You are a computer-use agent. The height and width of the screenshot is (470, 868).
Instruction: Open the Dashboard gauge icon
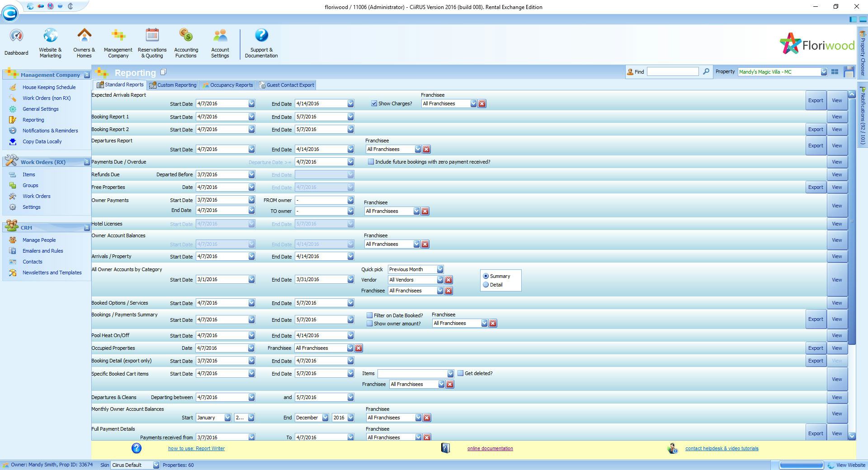tap(16, 36)
